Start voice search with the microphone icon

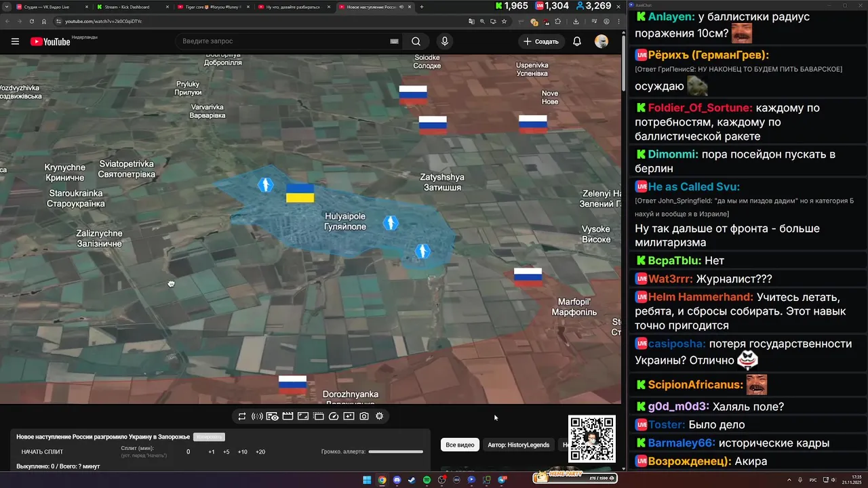[445, 41]
